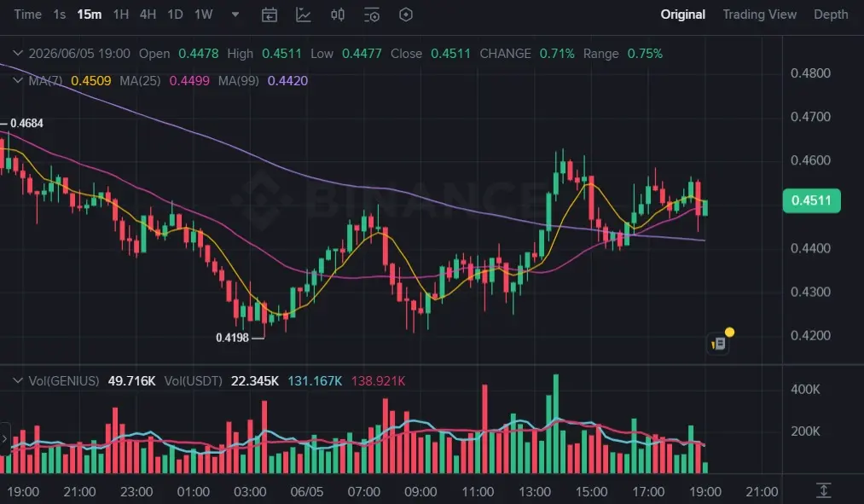
Task: Click the auto-fit price scale icon
Action: click(x=823, y=490)
